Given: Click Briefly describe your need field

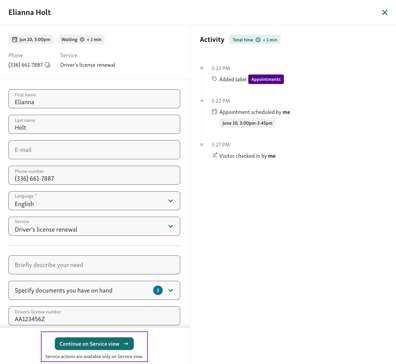Looking at the screenshot, I should 94,265.
